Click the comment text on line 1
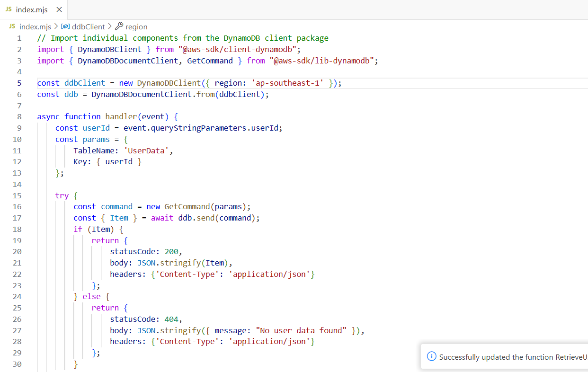The width and height of the screenshot is (588, 372). click(183, 38)
